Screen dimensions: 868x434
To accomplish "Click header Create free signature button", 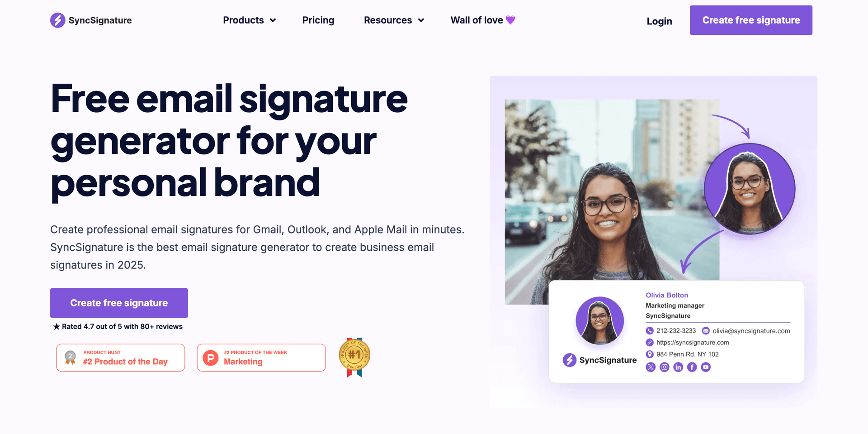I will (x=751, y=20).
